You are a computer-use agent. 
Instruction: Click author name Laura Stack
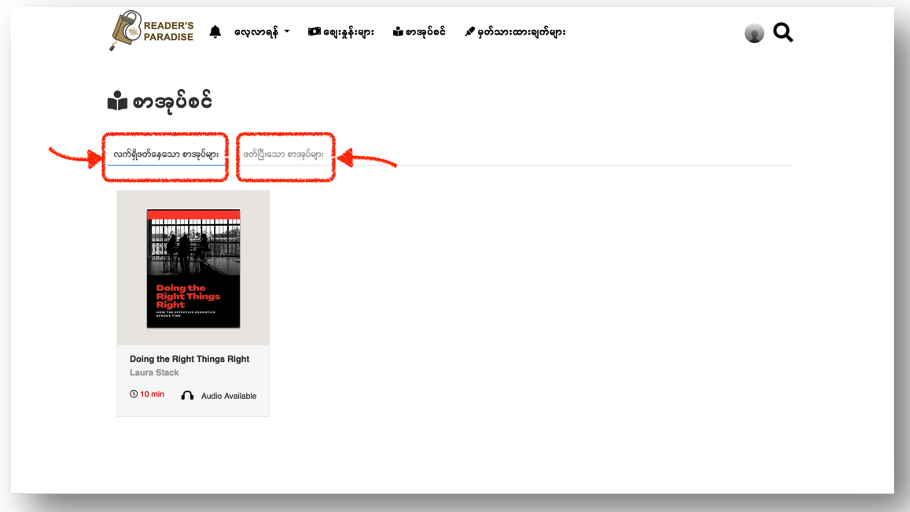pos(154,373)
